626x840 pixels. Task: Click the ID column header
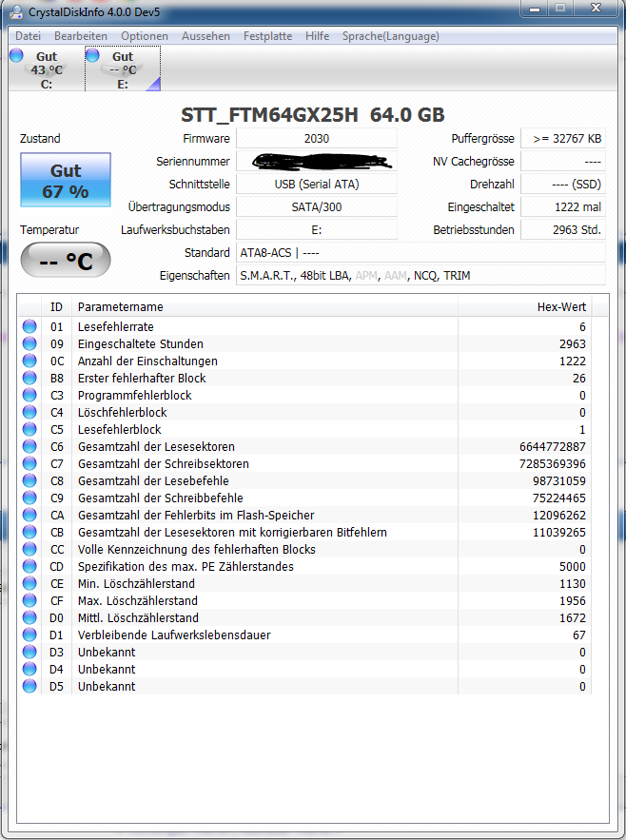56,307
